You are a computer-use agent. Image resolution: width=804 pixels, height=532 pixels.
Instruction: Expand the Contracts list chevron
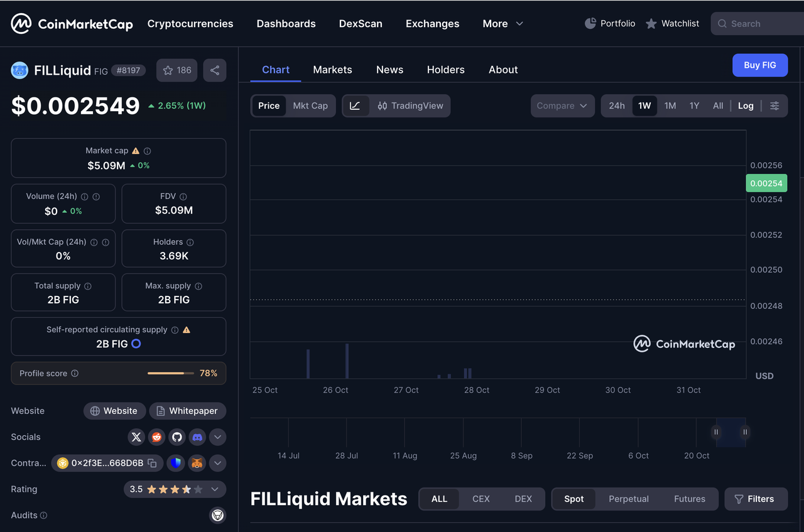[x=217, y=463]
